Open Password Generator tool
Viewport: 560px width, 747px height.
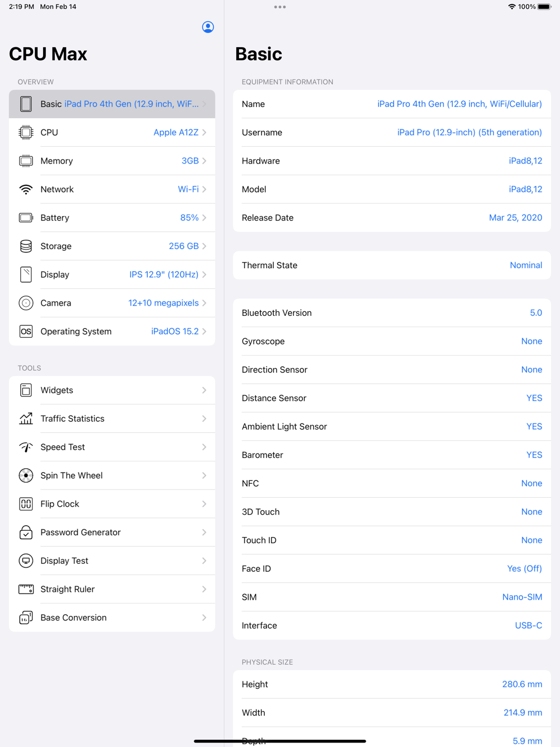pos(112,533)
